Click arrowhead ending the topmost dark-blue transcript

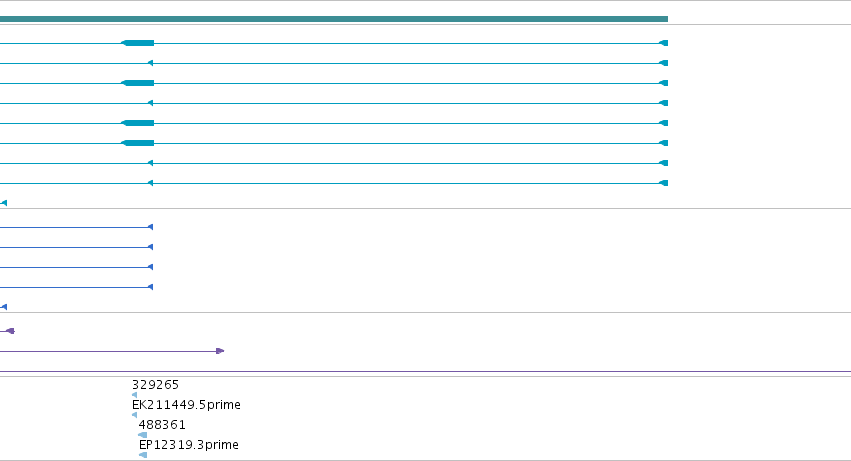[150, 227]
